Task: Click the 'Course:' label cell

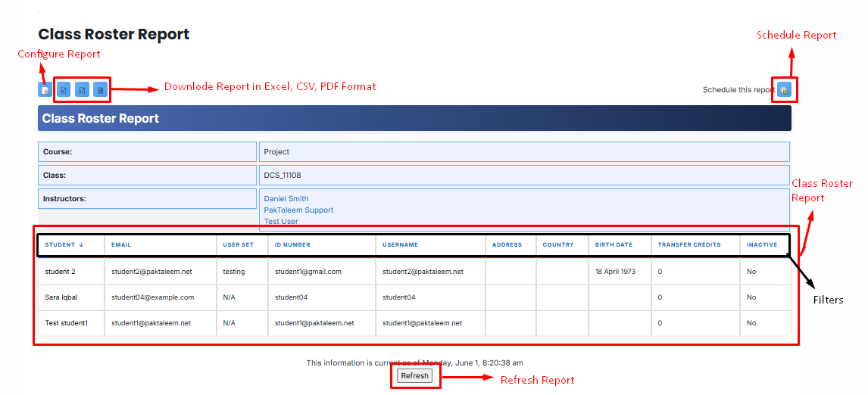Action: coord(147,151)
